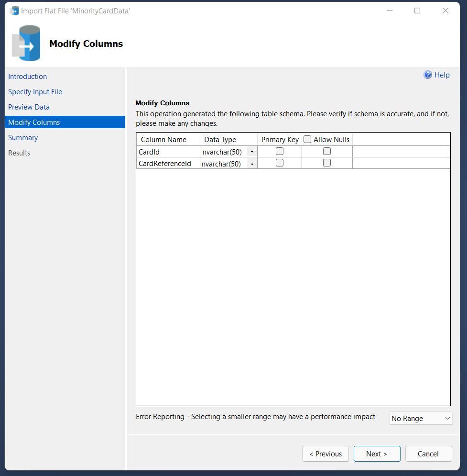This screenshot has width=467, height=476.
Task: Set CardReferenceId as Primary Key
Action: [280, 163]
